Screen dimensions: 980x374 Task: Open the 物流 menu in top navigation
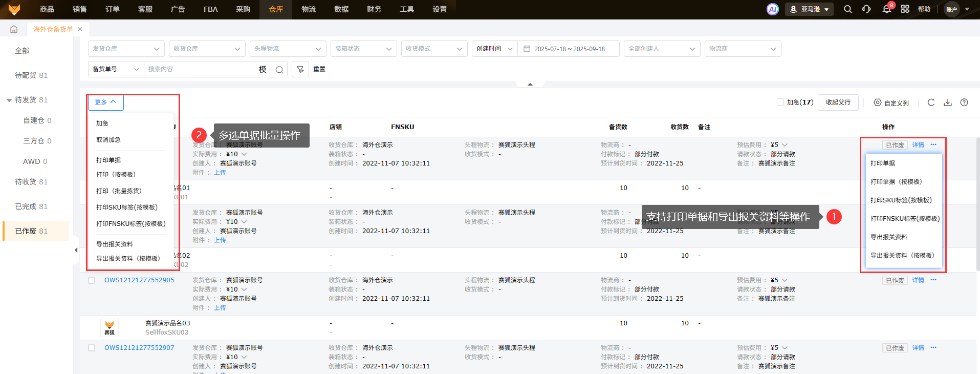pyautogui.click(x=308, y=9)
